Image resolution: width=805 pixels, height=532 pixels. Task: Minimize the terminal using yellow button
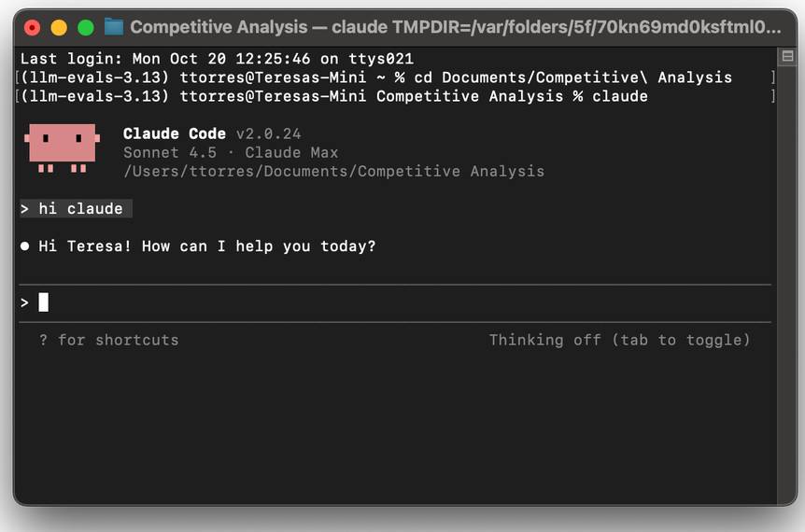pyautogui.click(x=59, y=27)
